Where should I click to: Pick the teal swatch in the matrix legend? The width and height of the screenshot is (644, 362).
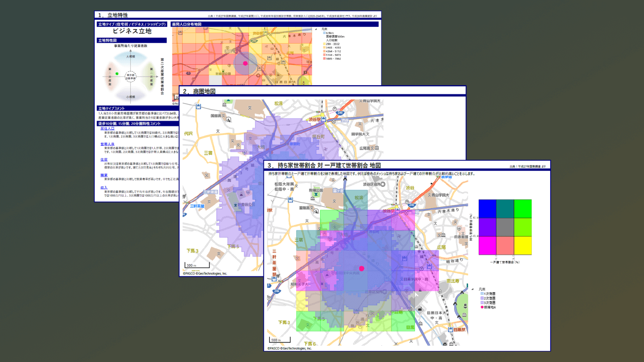pyautogui.click(x=505, y=209)
